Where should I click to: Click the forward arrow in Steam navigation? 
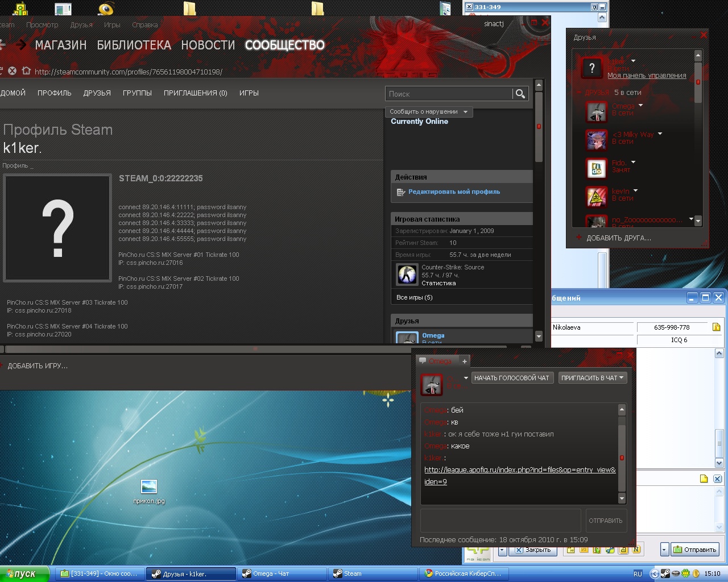pos(22,44)
